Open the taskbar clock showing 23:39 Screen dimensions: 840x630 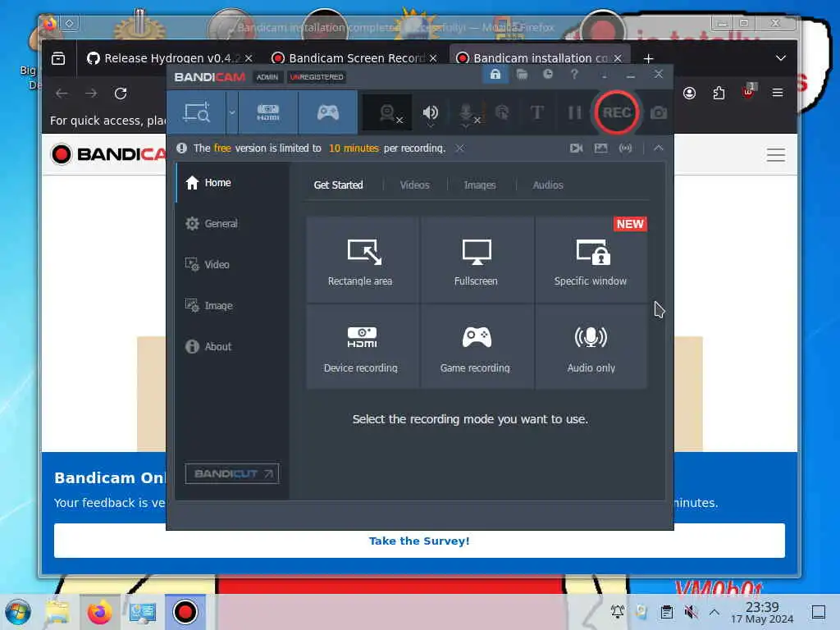click(762, 613)
